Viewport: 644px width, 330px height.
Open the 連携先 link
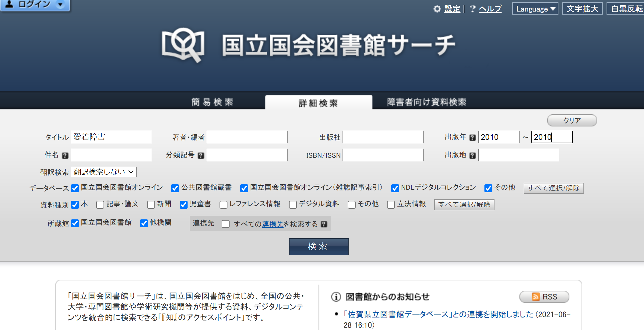tap(273, 224)
